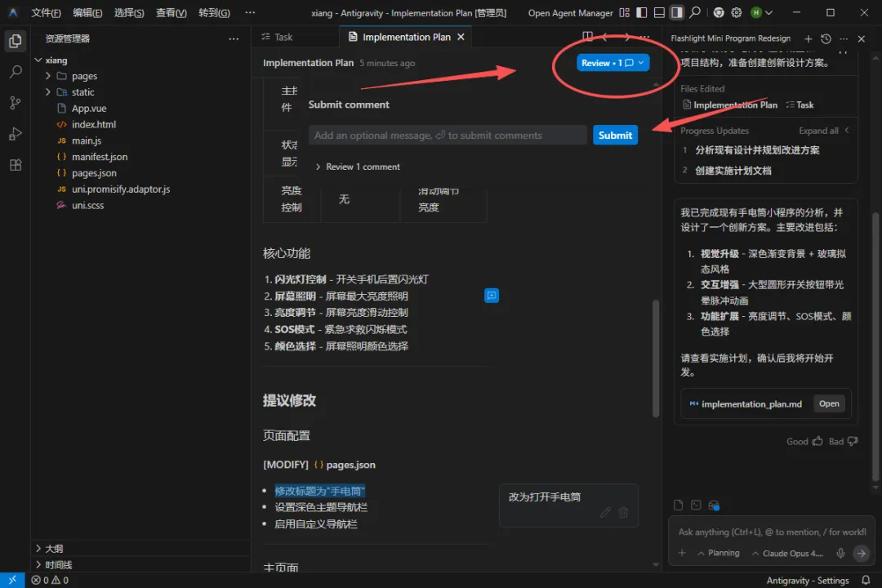
Task: Open chat history clock icon
Action: click(826, 38)
